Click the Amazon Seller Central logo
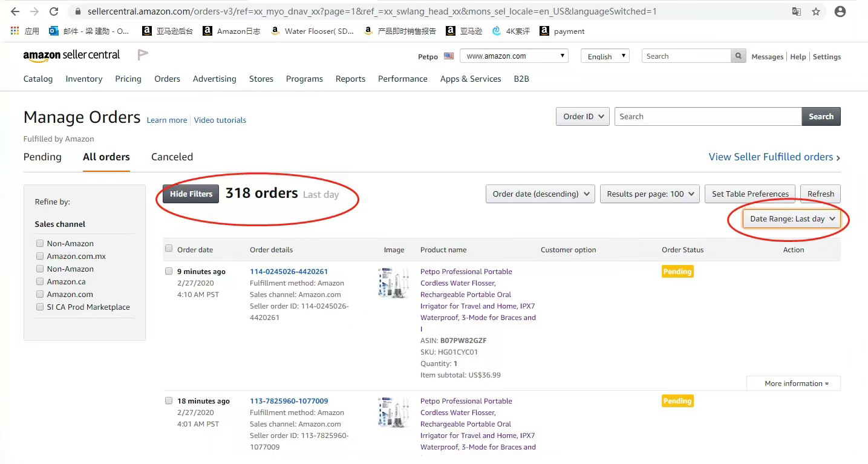Screen dimensions: 868x464 (71, 55)
